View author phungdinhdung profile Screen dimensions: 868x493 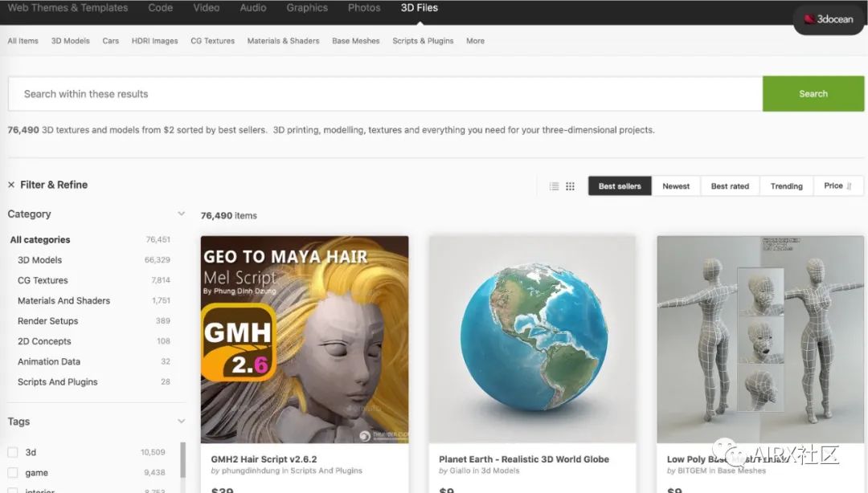tap(251, 471)
